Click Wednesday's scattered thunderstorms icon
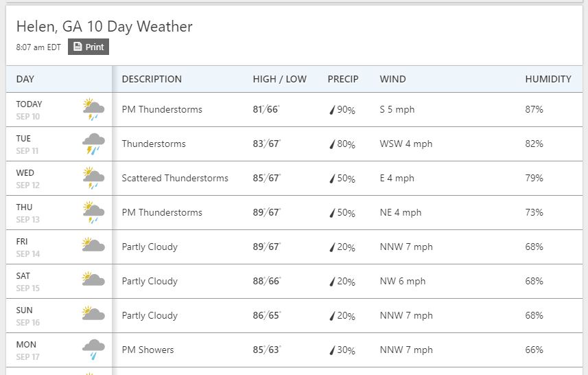 click(93, 178)
